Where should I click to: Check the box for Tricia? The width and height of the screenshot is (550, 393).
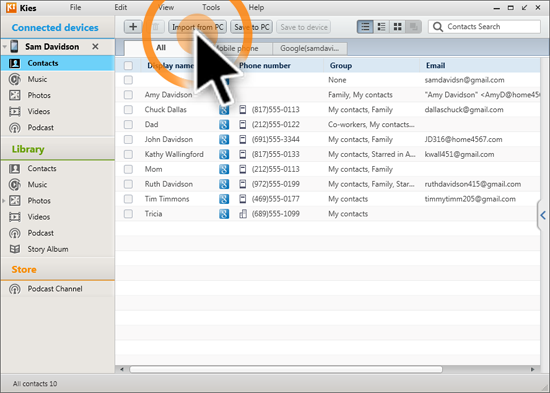pyautogui.click(x=128, y=214)
